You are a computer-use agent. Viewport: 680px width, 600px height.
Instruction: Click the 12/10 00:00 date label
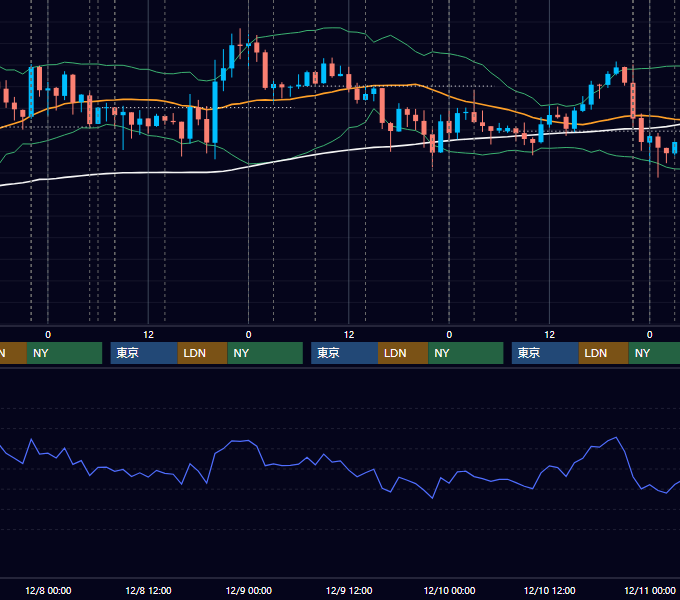click(x=449, y=590)
